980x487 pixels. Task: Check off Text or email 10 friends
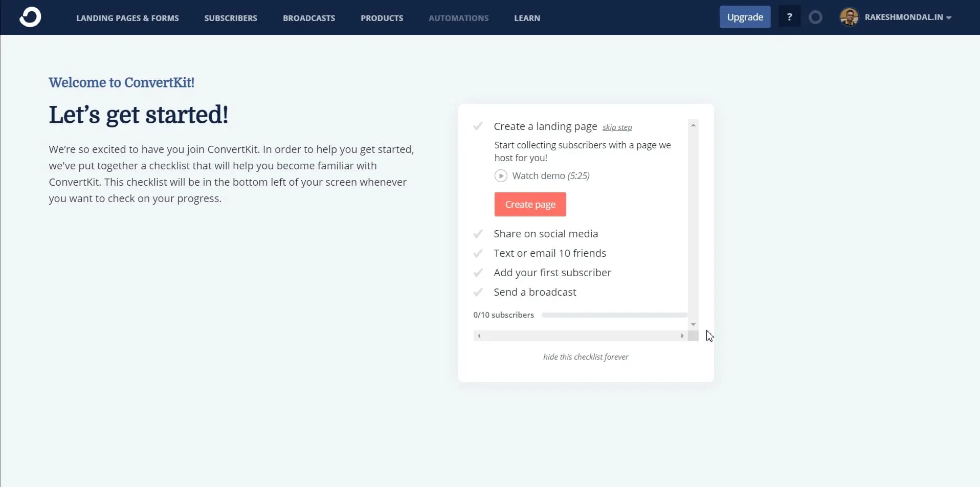tap(478, 253)
